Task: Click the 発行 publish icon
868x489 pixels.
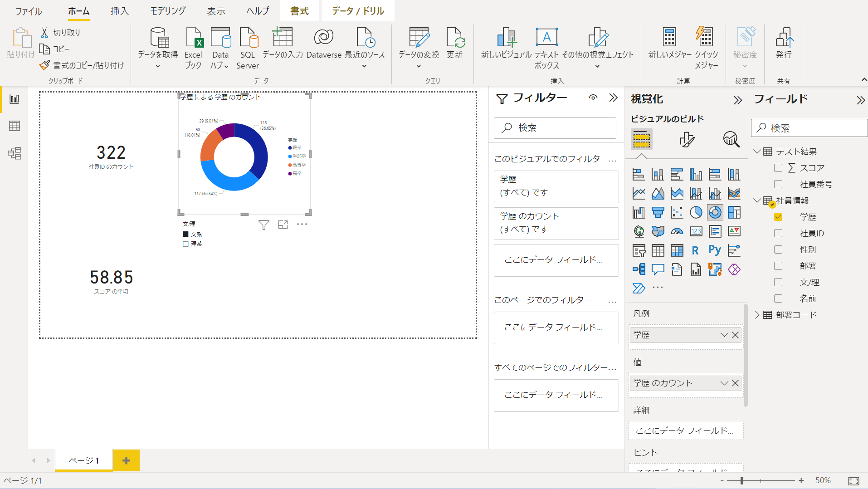Action: pyautogui.click(x=784, y=38)
